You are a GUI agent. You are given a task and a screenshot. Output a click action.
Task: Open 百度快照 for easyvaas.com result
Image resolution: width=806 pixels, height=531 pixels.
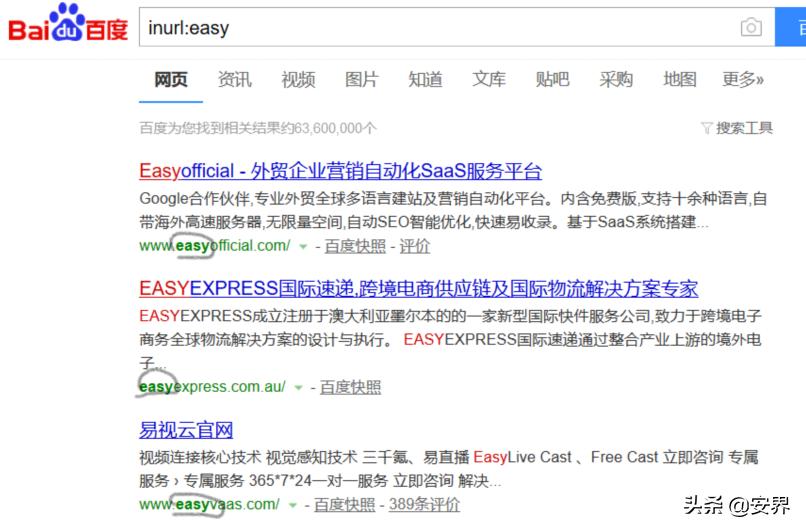click(344, 505)
